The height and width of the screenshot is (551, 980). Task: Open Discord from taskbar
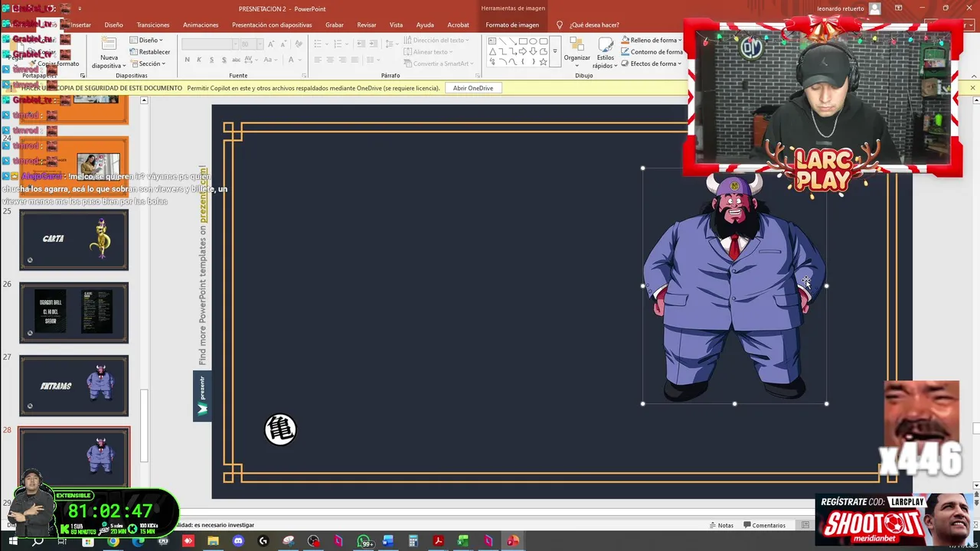point(238,542)
